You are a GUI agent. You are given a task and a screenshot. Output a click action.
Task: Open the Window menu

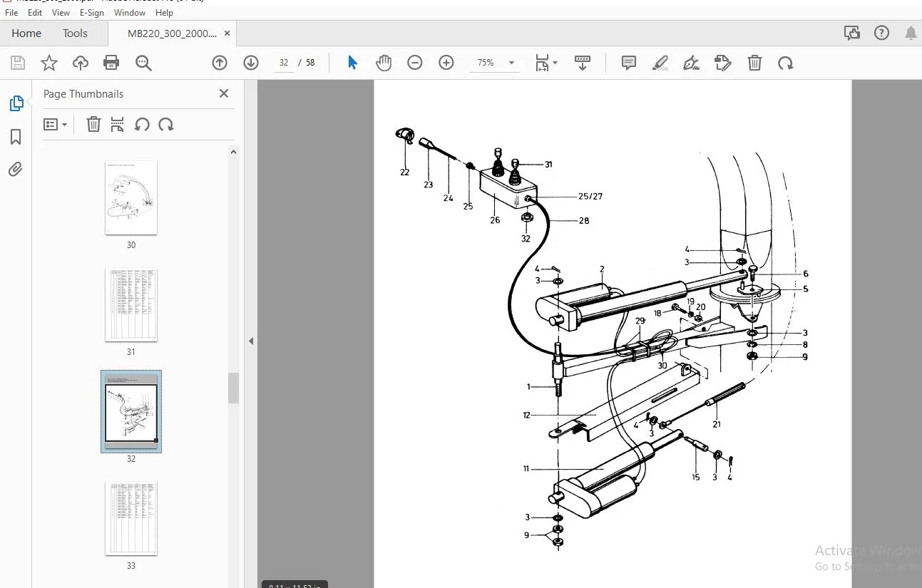130,13
